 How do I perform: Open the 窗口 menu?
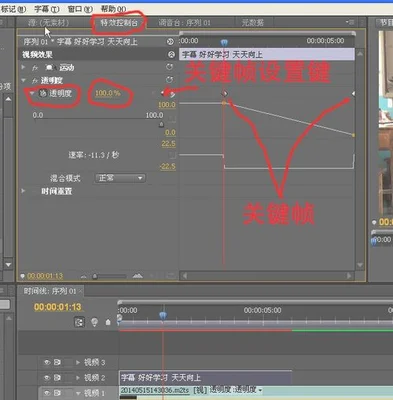pyautogui.click(x=80, y=9)
